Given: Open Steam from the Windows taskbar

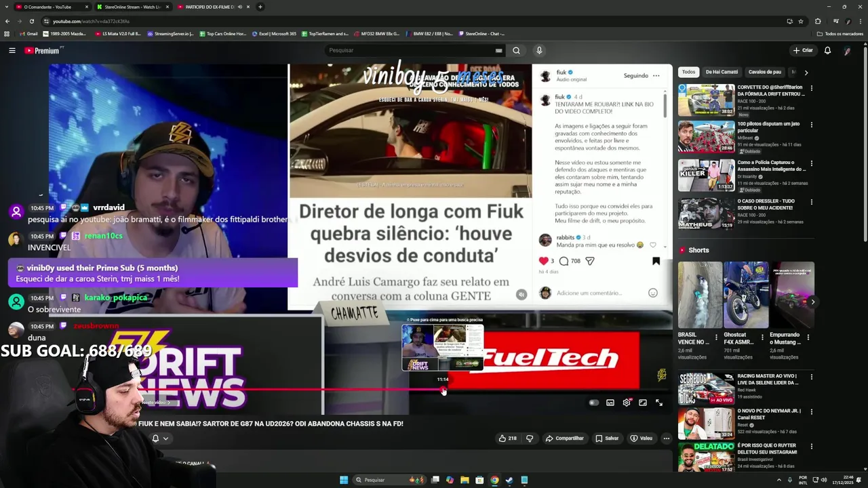Looking at the screenshot, I should tap(509, 480).
